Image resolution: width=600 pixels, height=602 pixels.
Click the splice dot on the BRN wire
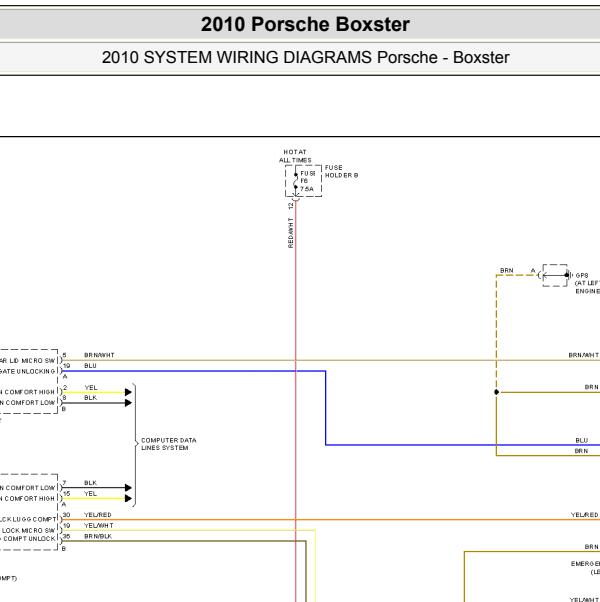496,392
